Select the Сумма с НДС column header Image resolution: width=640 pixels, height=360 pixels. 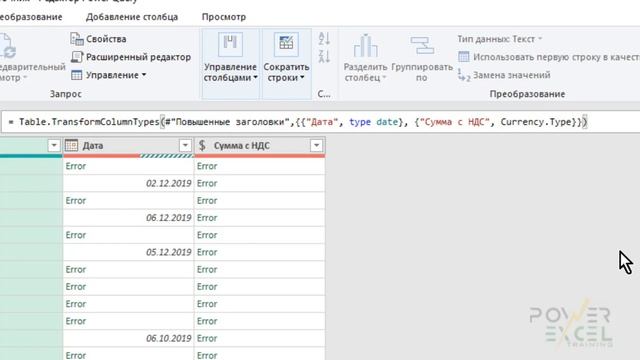tap(260, 146)
